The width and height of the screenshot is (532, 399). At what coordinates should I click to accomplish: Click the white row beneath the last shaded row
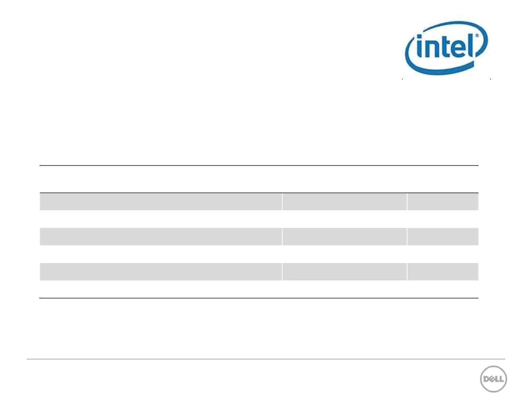pyautogui.click(x=259, y=289)
